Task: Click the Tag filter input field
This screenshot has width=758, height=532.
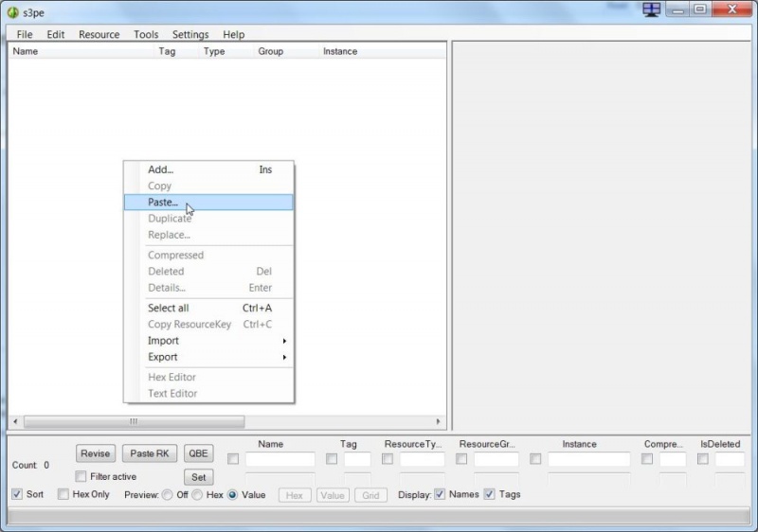Action: coord(358,459)
